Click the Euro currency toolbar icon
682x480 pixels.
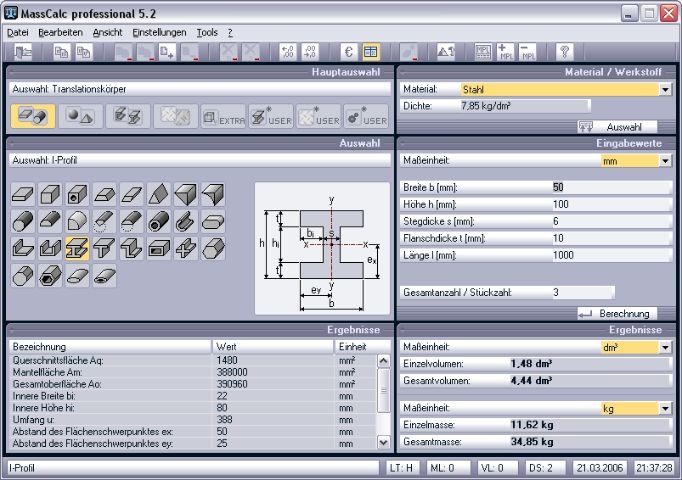point(349,52)
